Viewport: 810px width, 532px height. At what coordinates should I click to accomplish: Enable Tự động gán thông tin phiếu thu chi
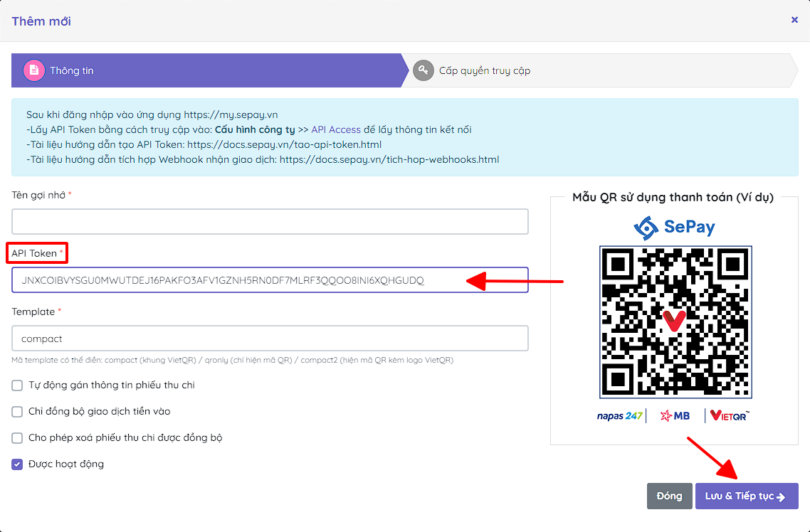tap(17, 385)
